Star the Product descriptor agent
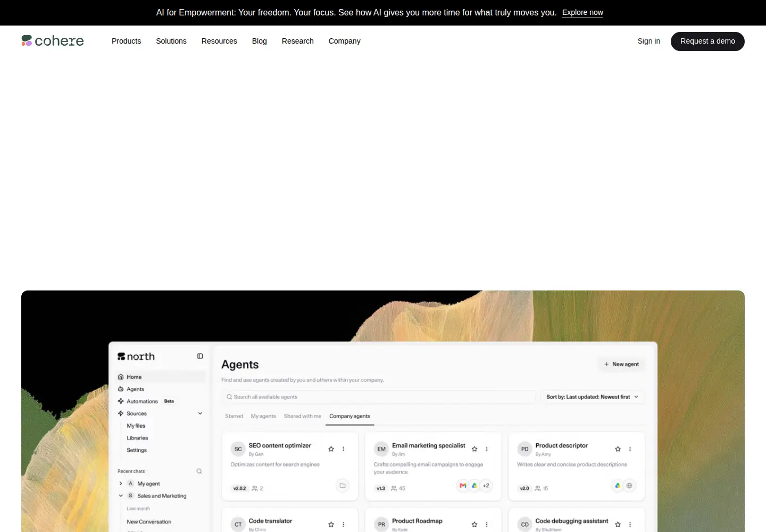The width and height of the screenshot is (766, 532). (x=618, y=449)
